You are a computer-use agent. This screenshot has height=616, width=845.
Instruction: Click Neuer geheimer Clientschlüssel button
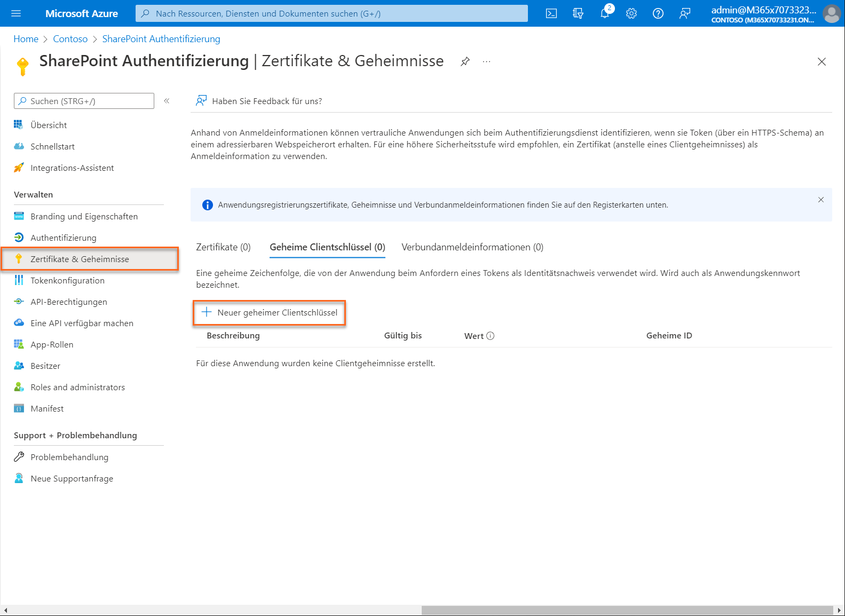[x=270, y=312]
